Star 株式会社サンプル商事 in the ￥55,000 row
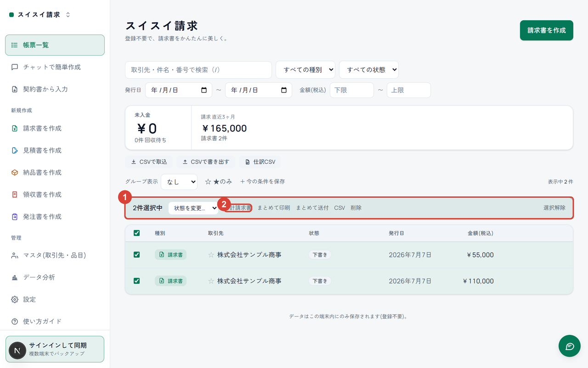Image resolution: width=588 pixels, height=368 pixels. point(211,255)
